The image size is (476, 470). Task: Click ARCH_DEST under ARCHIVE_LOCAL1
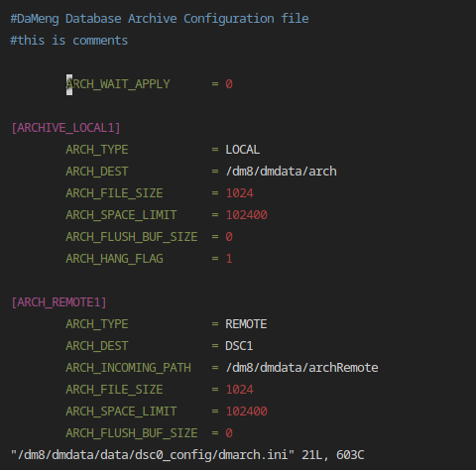click(97, 172)
